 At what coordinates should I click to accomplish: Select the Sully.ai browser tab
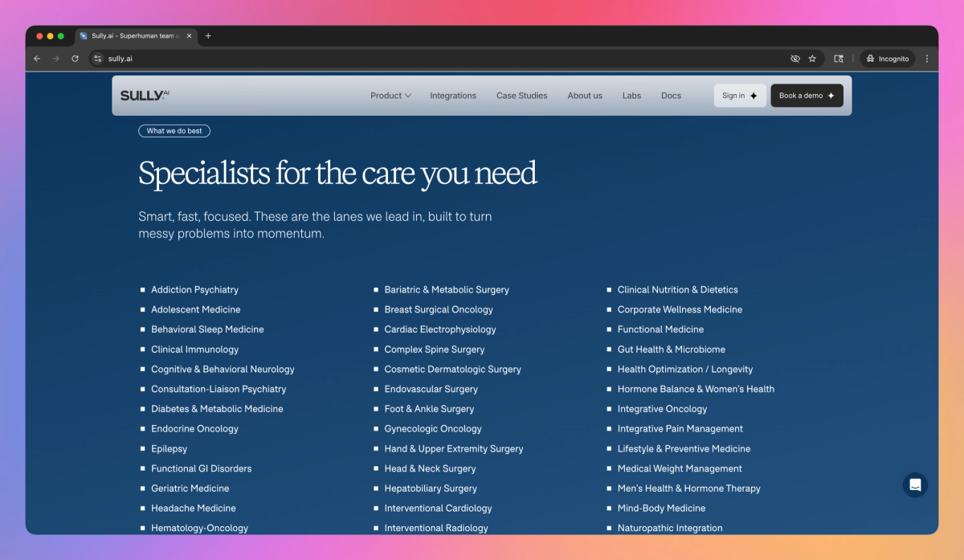135,36
